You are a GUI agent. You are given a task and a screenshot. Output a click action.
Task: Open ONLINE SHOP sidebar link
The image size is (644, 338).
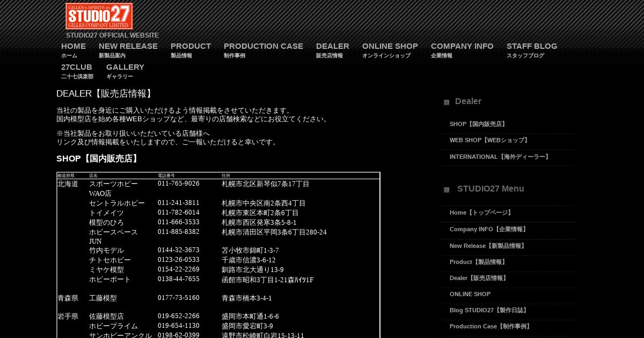(470, 294)
